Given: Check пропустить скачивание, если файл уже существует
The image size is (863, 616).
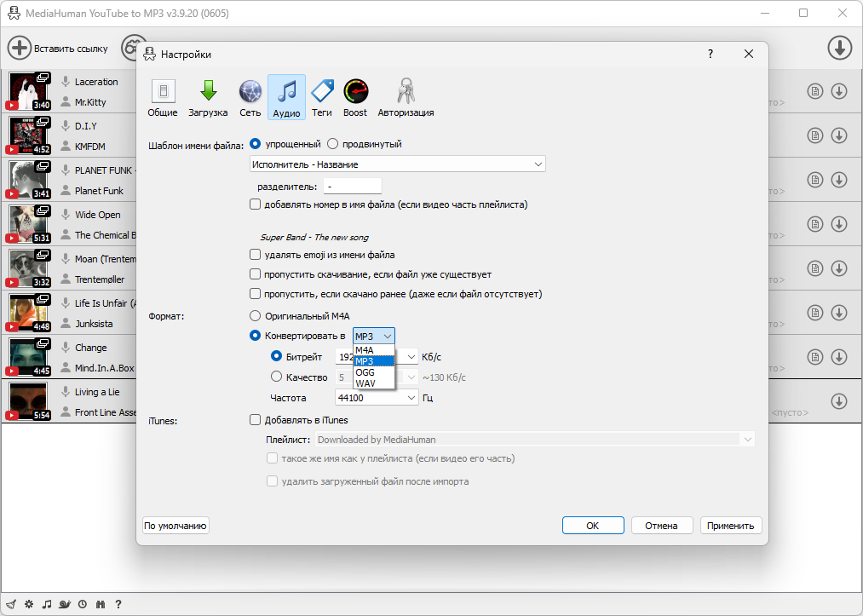Looking at the screenshot, I should (255, 274).
